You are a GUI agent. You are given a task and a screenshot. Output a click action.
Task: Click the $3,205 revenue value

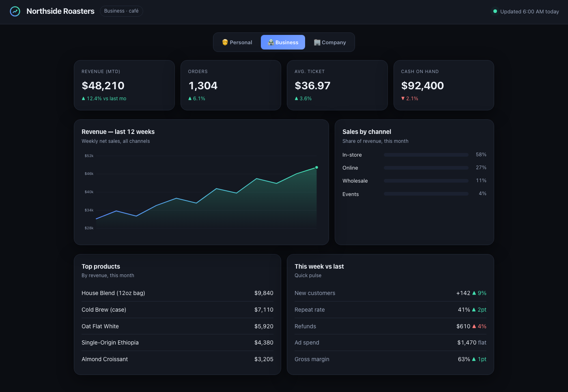264,359
